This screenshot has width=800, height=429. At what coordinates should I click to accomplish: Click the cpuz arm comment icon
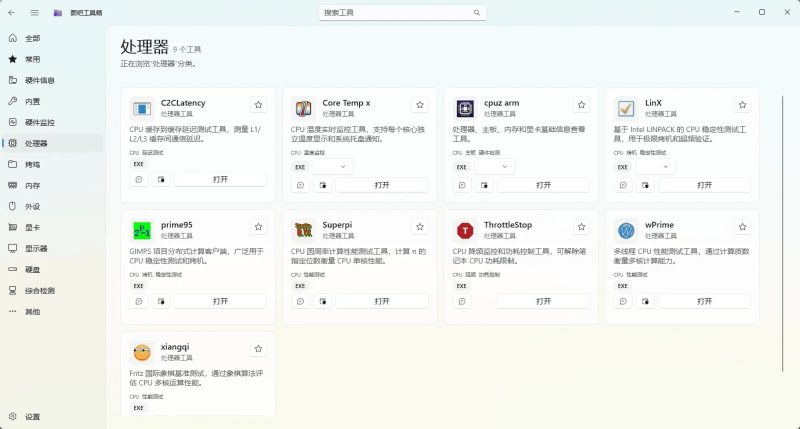[x=462, y=185]
